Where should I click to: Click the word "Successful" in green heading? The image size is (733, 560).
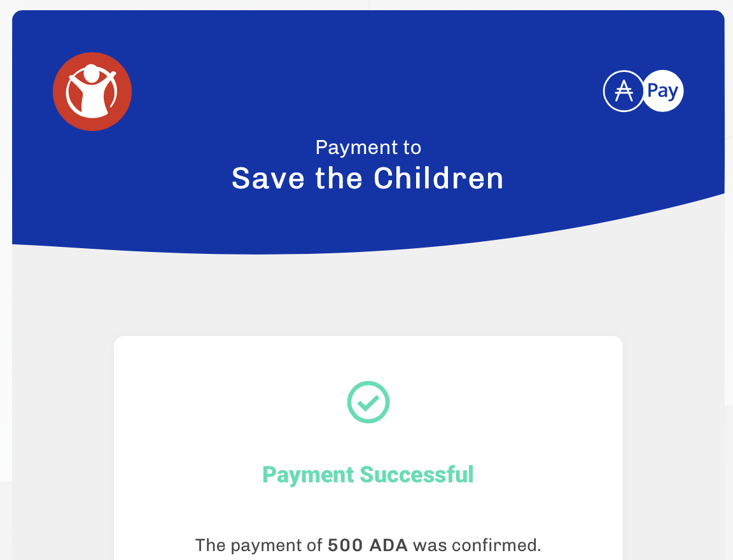point(417,475)
